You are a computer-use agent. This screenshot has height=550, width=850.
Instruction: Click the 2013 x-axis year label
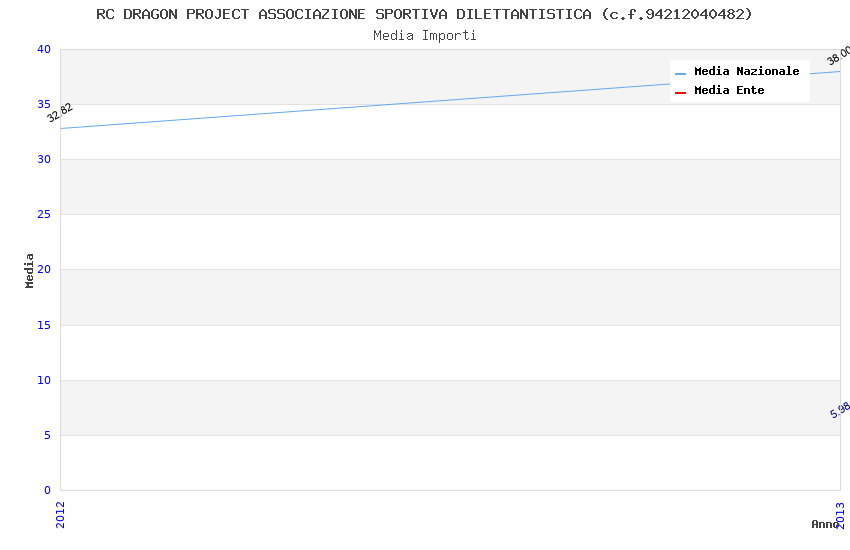[840, 514]
